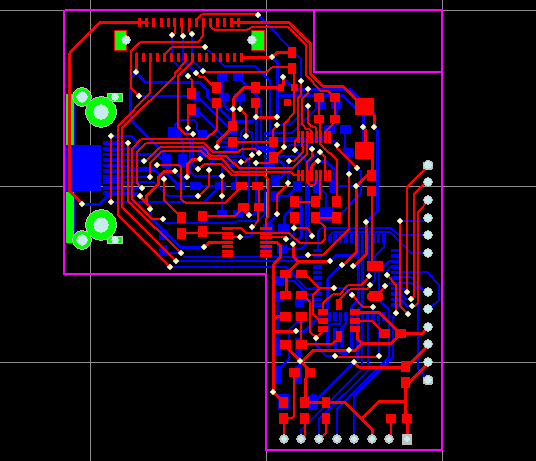
Task: Select the wide red rectangular pad above rounded pad
Action: (375, 266)
